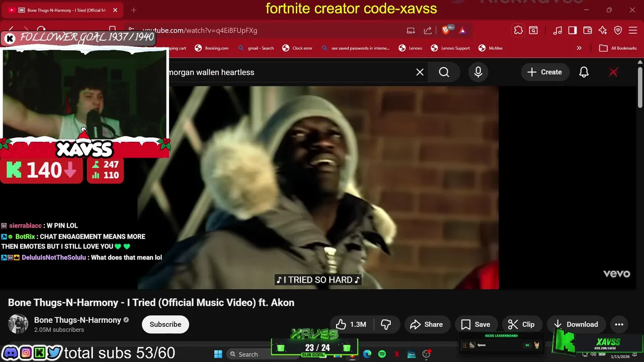Select the Bone Thugs-N-Harmony browser tab
This screenshot has width=644, height=362.
click(x=63, y=10)
